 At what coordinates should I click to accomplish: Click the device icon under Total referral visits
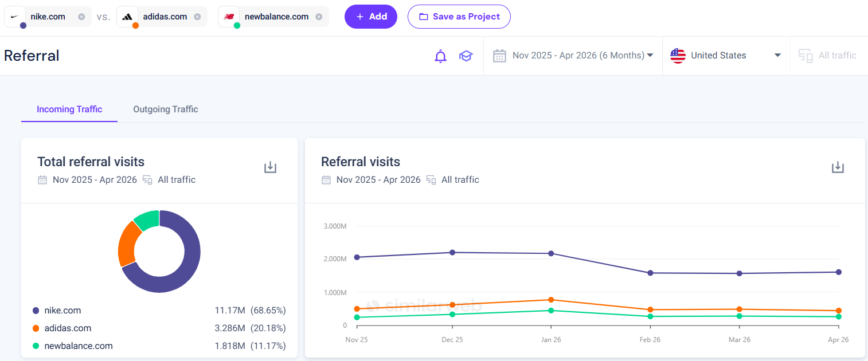(x=147, y=180)
